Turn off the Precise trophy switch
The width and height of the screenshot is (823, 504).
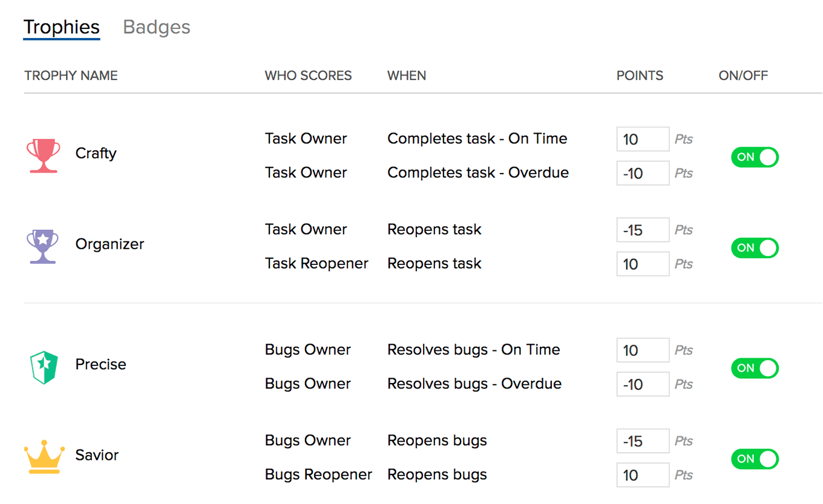(x=755, y=368)
